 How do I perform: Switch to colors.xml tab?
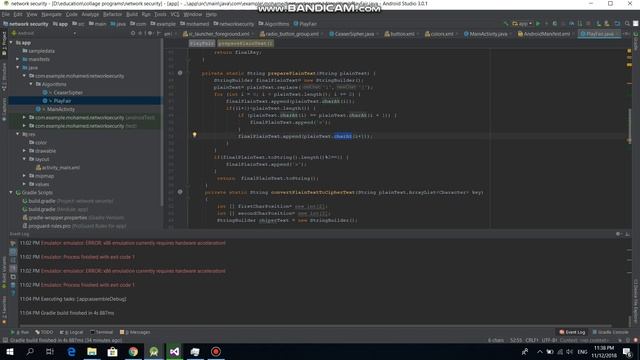(x=439, y=34)
